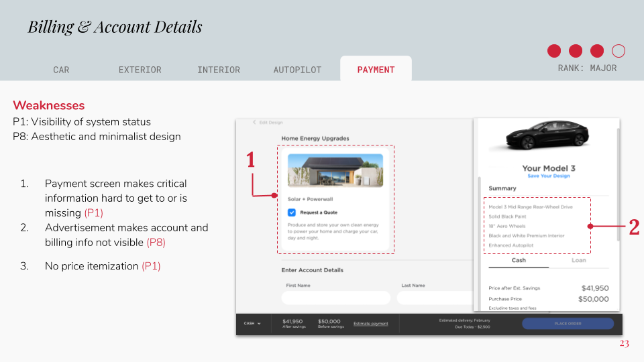Click the black Model 3 car image

tap(547, 135)
